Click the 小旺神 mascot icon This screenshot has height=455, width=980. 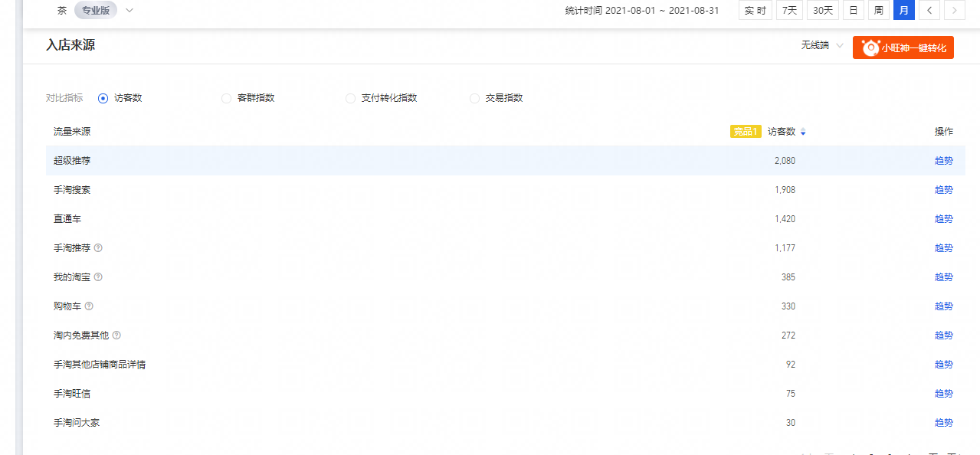pos(870,47)
